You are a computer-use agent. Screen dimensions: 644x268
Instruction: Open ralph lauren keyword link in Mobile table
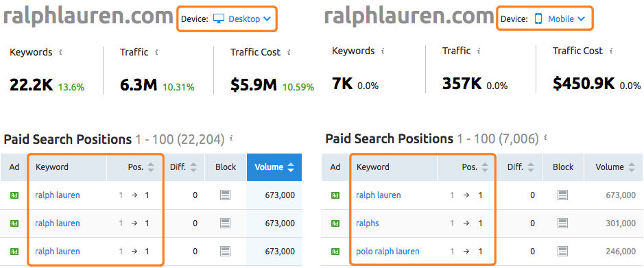coord(379,195)
